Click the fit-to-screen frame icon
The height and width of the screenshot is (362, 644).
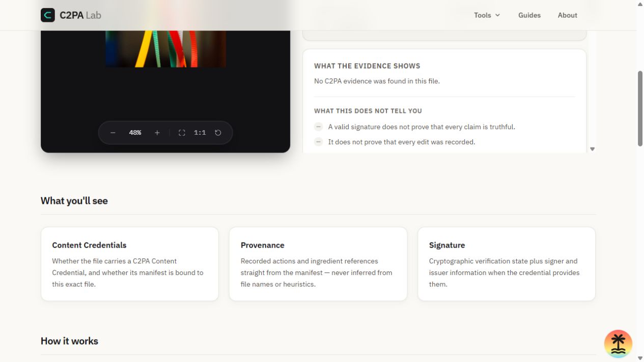(x=182, y=133)
